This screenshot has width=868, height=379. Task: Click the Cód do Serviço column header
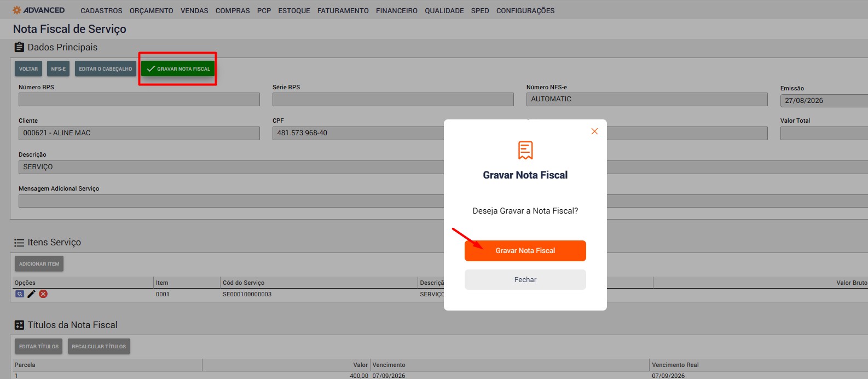243,283
